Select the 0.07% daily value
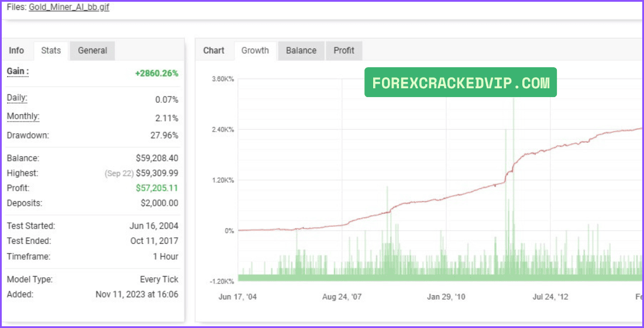This screenshot has height=328, width=644. (x=166, y=100)
